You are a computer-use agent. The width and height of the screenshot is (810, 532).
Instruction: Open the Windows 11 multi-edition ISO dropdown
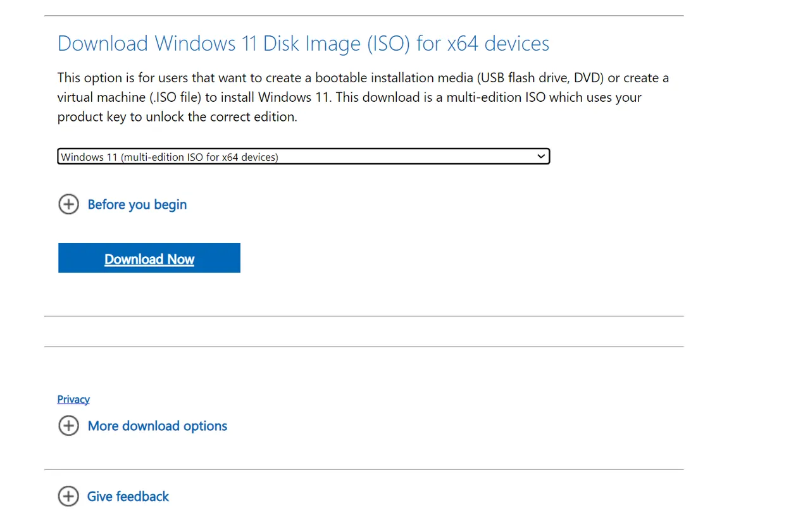point(304,156)
